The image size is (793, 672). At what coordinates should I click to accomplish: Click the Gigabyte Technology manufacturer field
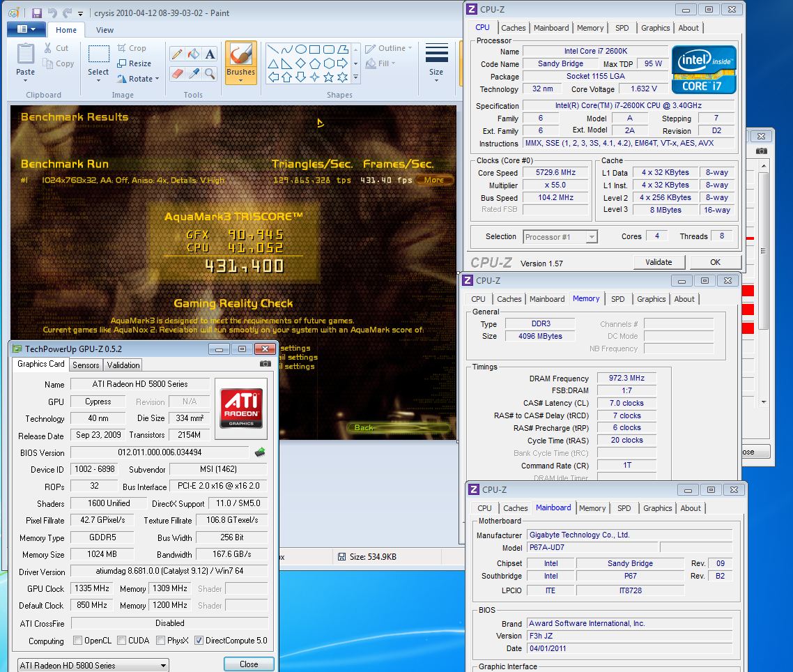pos(630,535)
